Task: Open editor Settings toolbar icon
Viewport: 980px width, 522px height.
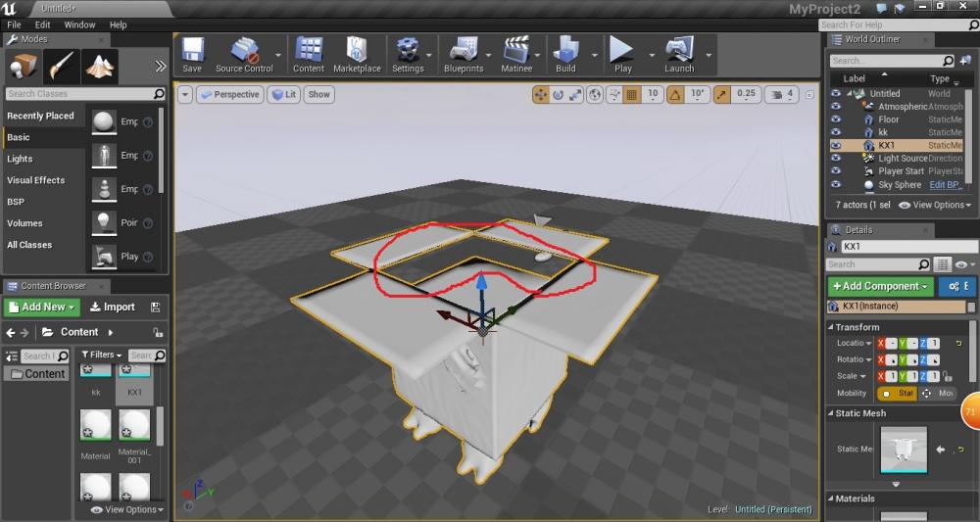Action: coord(408,55)
